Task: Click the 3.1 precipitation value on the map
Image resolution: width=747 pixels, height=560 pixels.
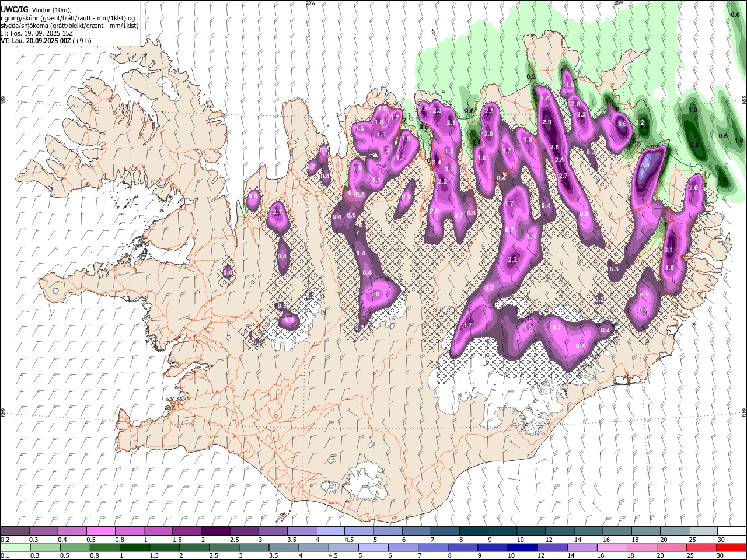Action: point(669,250)
